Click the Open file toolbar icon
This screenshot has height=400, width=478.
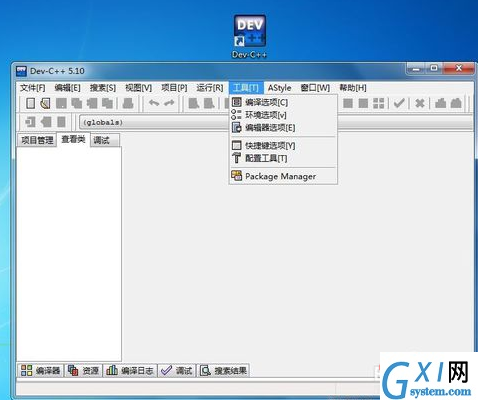click(x=45, y=103)
